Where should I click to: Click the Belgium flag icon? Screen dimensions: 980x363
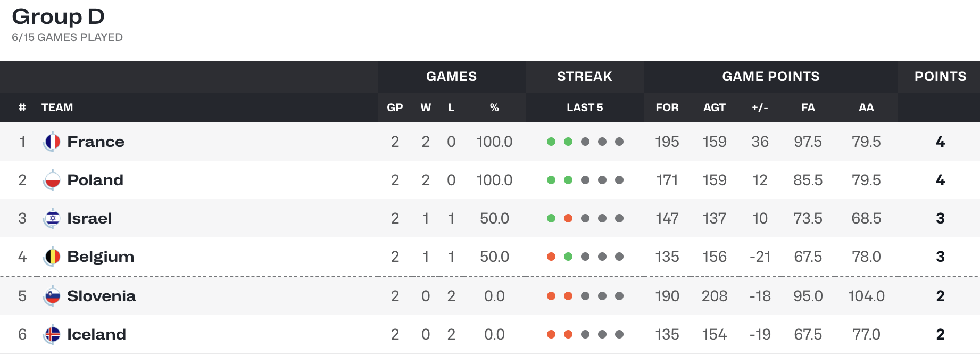pyautogui.click(x=52, y=257)
